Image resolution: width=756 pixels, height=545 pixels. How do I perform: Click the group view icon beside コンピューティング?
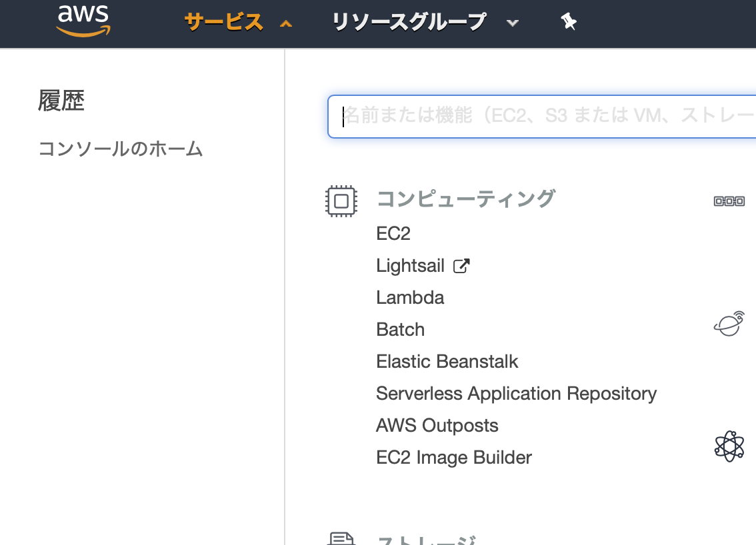pyautogui.click(x=729, y=201)
